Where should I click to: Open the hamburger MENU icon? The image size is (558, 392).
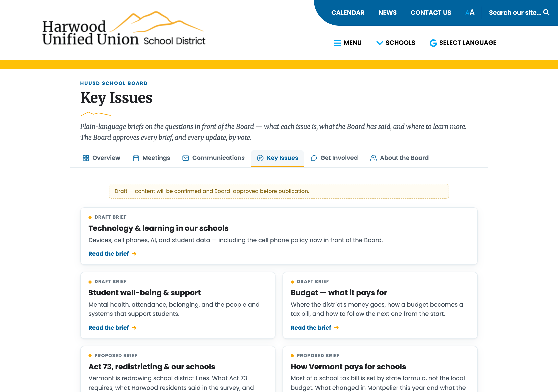tap(337, 43)
